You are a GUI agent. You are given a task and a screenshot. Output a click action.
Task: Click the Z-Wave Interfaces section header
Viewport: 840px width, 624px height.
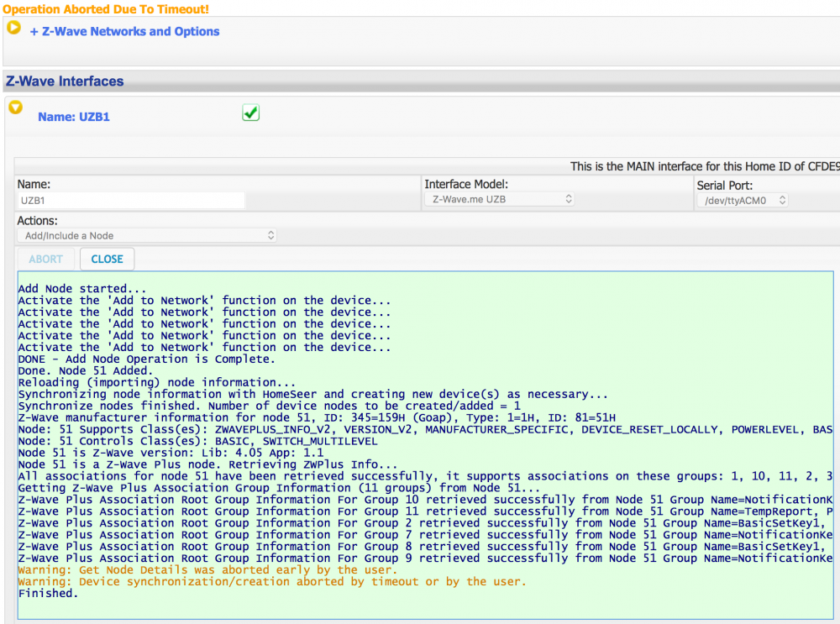click(x=65, y=81)
